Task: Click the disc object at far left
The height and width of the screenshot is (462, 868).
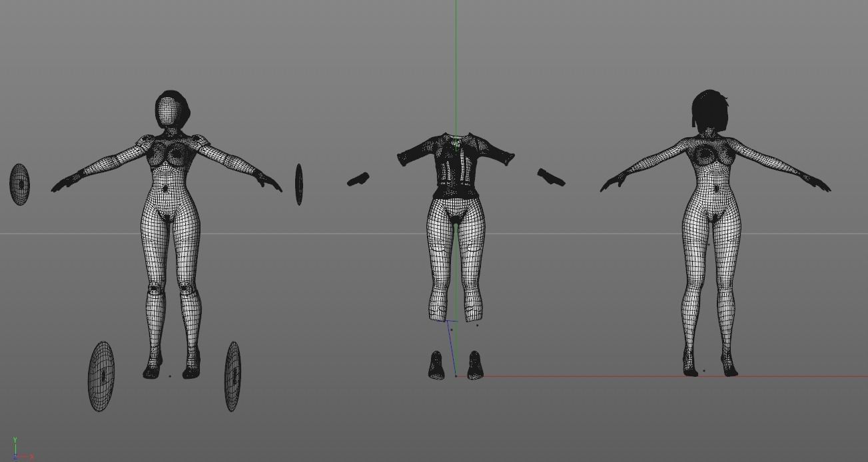Action: [20, 184]
